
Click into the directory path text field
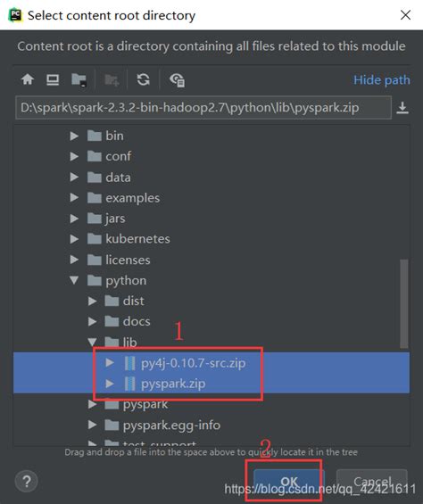(203, 108)
